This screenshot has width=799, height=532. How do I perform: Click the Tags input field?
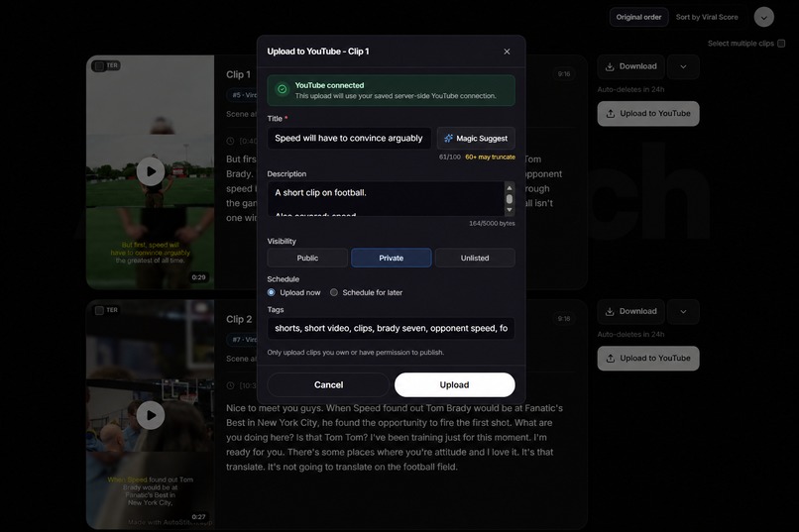click(391, 328)
